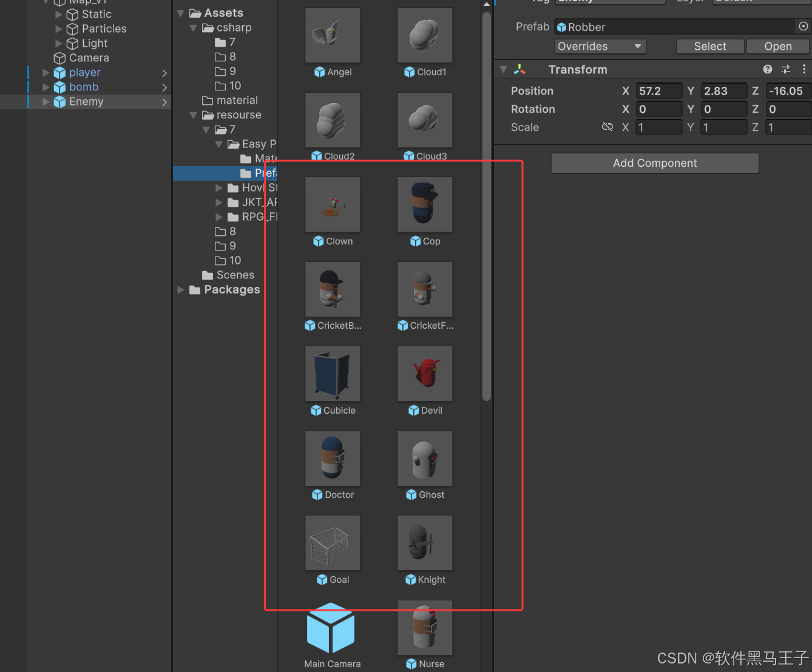Collapse the Transform component foldout
Screen dimensions: 812x672
(x=503, y=70)
